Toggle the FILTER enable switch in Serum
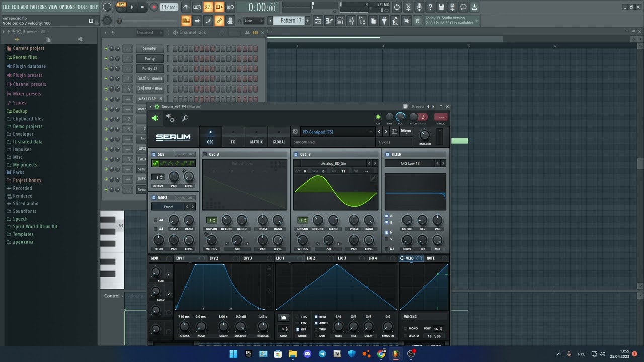Image resolution: width=644 pixels, height=362 pixels. click(387, 154)
